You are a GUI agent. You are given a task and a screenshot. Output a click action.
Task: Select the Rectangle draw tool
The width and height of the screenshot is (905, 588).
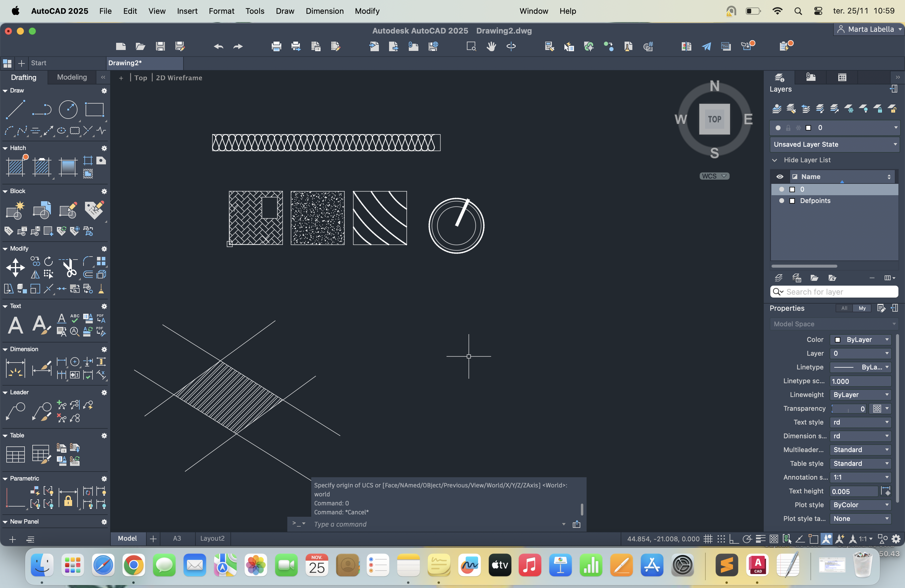tap(94, 110)
